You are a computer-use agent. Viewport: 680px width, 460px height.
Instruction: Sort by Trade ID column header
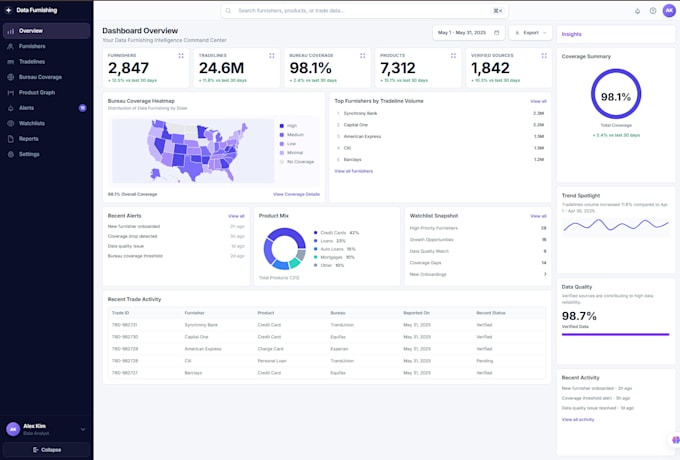121,313
